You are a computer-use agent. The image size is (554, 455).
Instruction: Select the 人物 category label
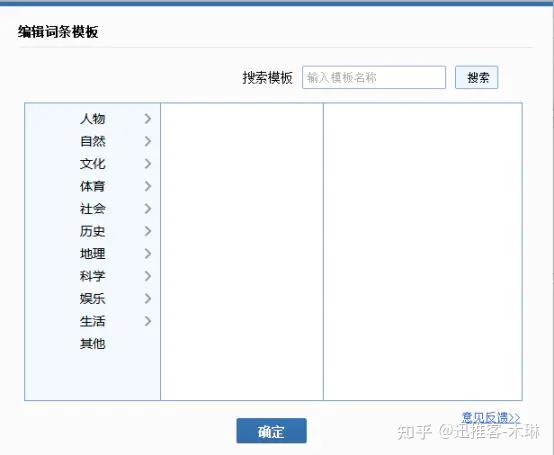coord(93,119)
